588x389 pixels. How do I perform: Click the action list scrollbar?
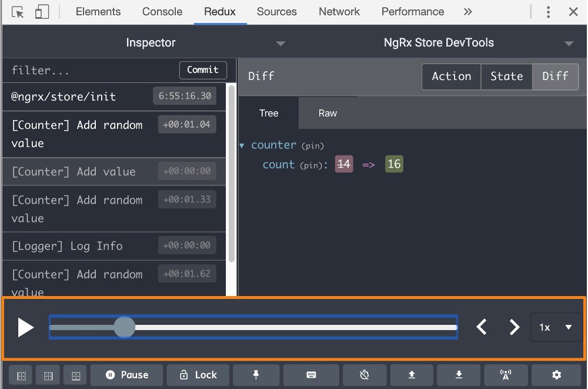tap(231, 174)
